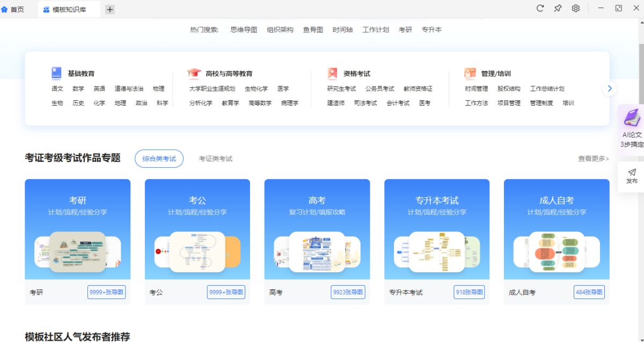Image resolution: width=644 pixels, height=342 pixels.
Task: Open the 考研 mind map thumbnail card
Action: click(77, 251)
